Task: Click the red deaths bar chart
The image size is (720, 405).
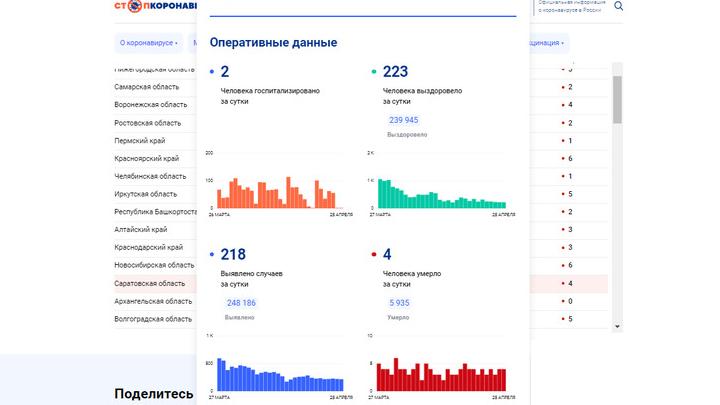Action: point(441,375)
